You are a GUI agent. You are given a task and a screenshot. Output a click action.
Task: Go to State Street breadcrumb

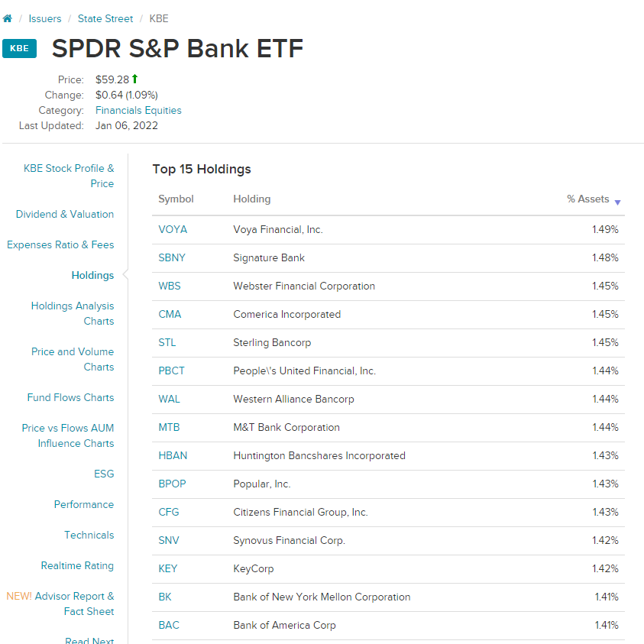(105, 18)
